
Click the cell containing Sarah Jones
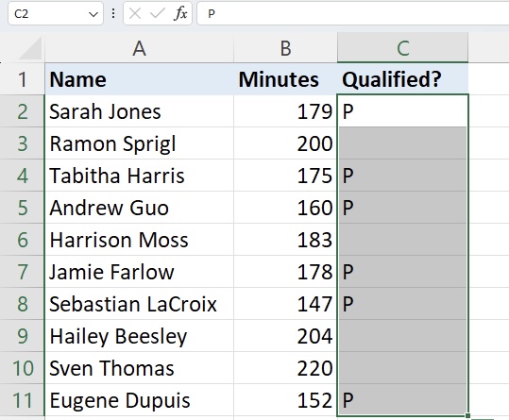coord(139,111)
